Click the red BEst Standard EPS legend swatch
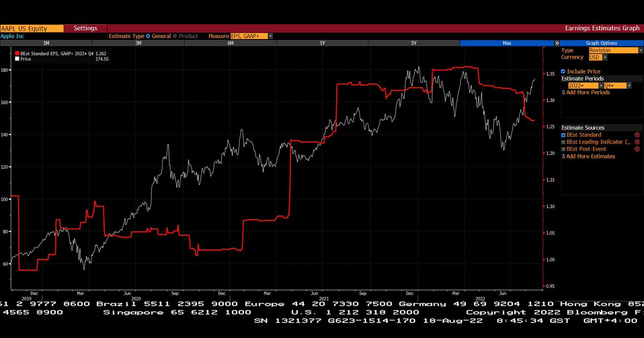This screenshot has width=644, height=338. [17, 54]
